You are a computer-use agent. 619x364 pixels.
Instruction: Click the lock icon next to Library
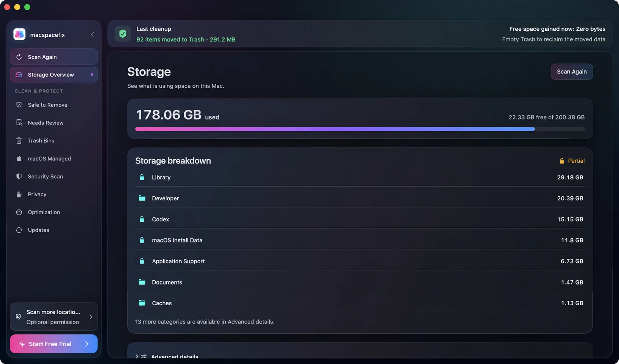coord(142,177)
